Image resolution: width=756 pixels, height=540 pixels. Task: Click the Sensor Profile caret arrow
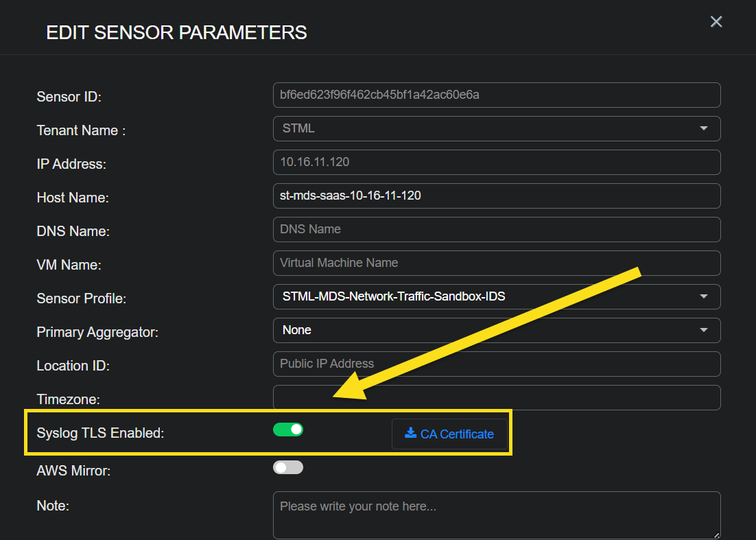pos(704,296)
